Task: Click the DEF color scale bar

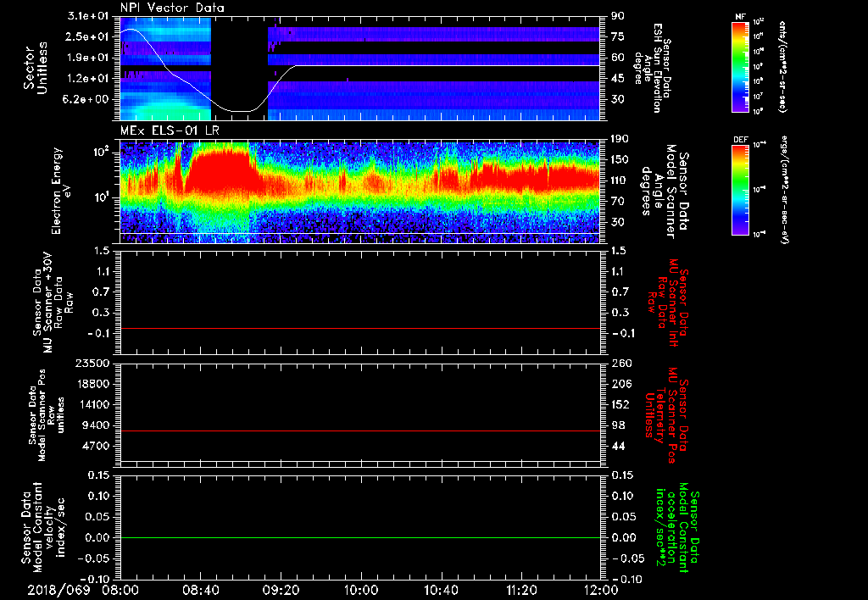Action: click(740, 190)
